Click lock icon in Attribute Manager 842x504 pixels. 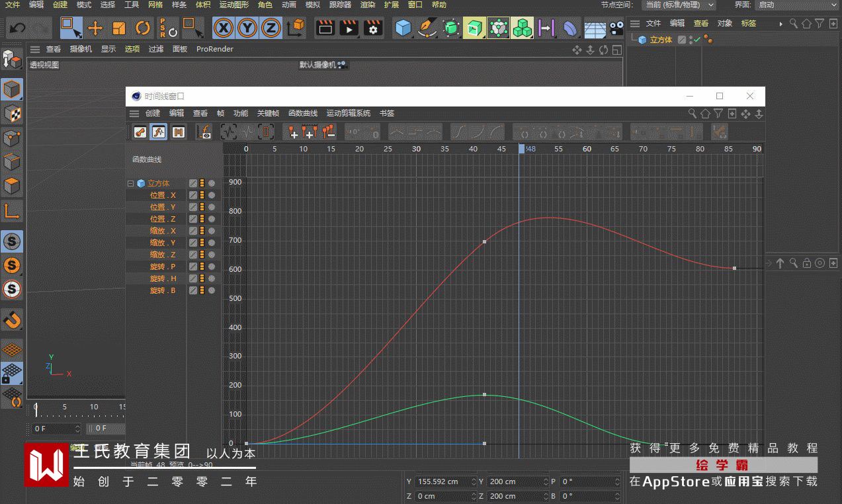pos(807,263)
